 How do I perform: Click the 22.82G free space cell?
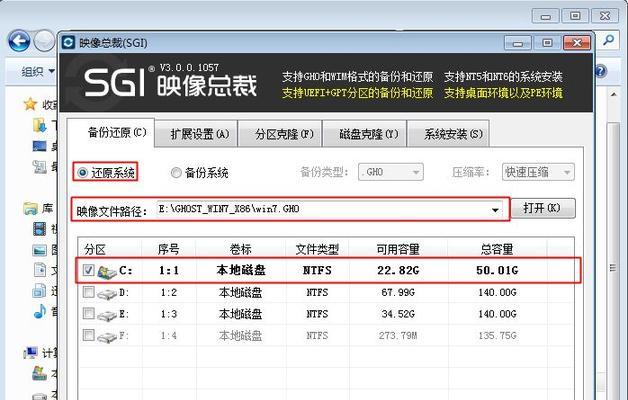[x=398, y=271]
